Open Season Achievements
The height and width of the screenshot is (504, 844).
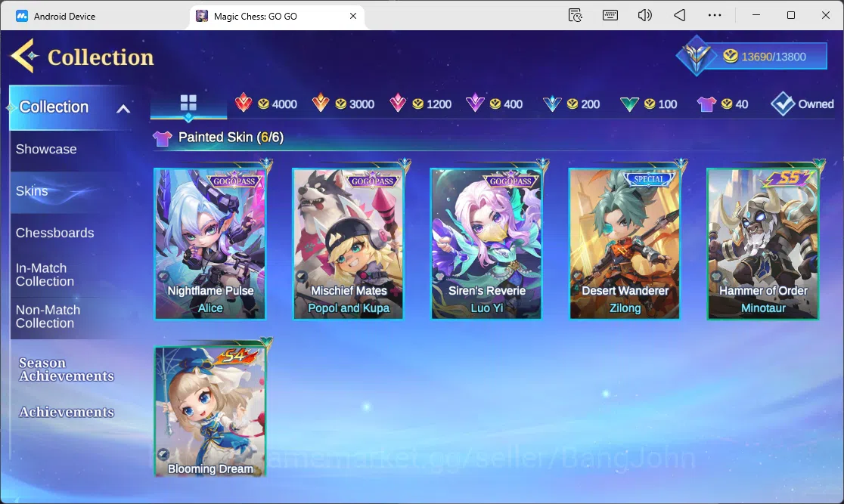(x=67, y=369)
